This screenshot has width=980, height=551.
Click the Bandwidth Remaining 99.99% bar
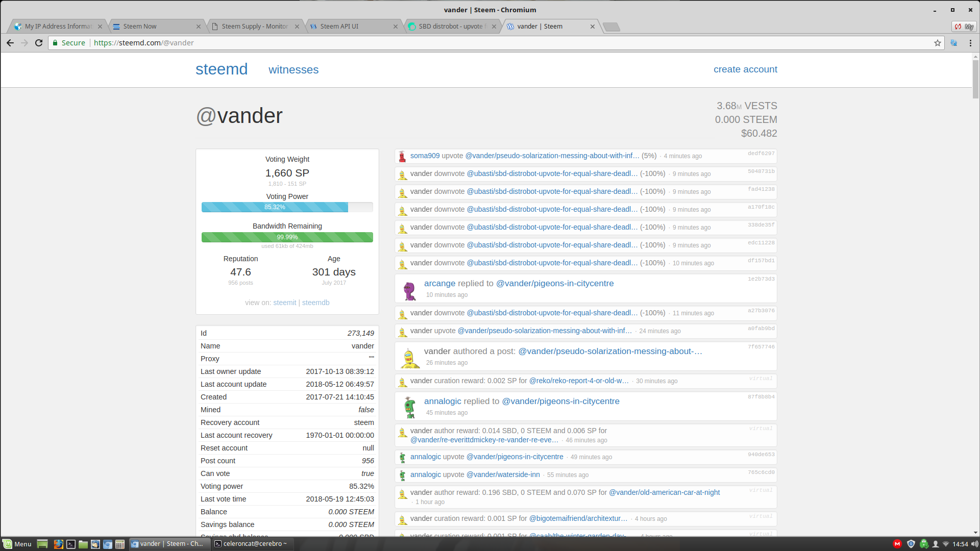click(x=287, y=237)
